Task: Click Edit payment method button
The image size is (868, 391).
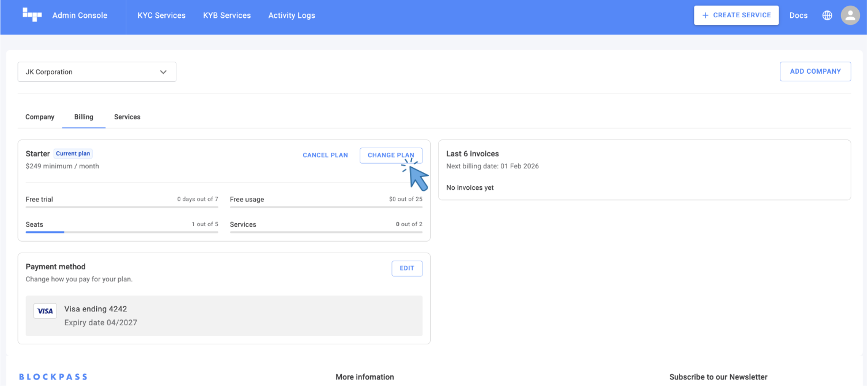Action: [407, 269]
